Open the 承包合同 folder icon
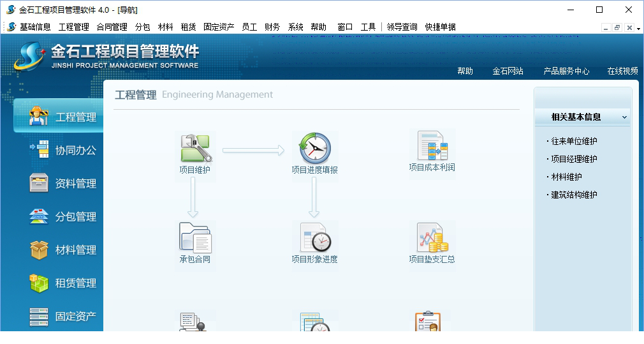The image size is (644, 344). point(195,237)
